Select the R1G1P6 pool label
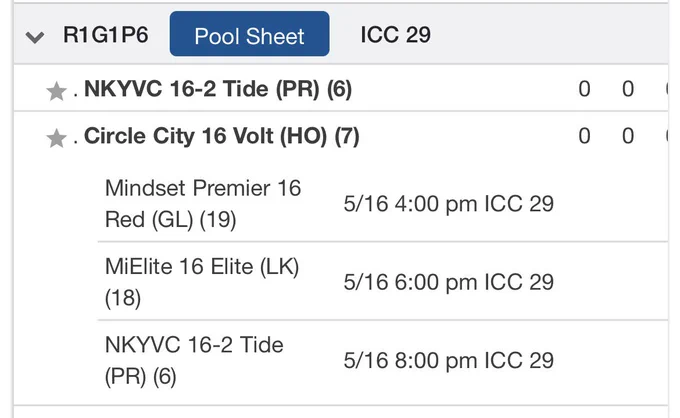680x418 pixels. pyautogui.click(x=106, y=35)
